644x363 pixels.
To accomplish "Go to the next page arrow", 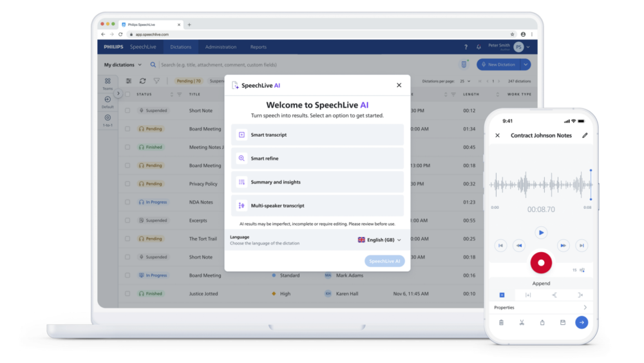I will 499,81.
